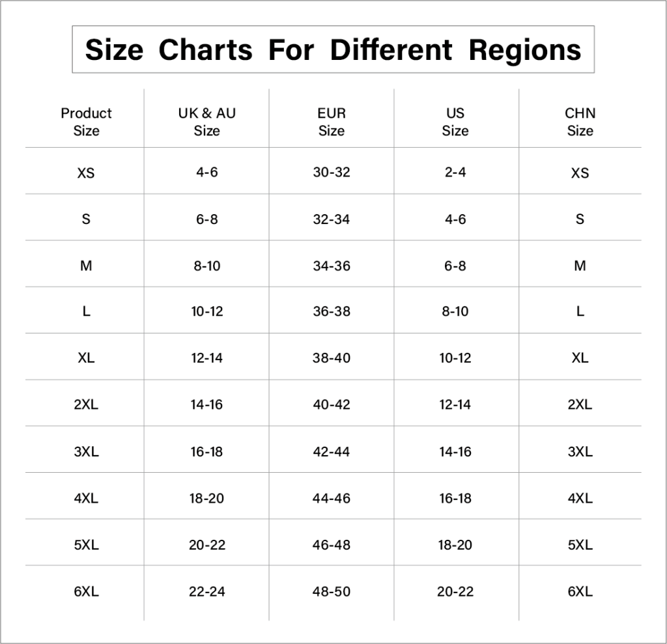Click the XS cell under Product Size
The width and height of the screenshot is (667, 644).
point(86,173)
